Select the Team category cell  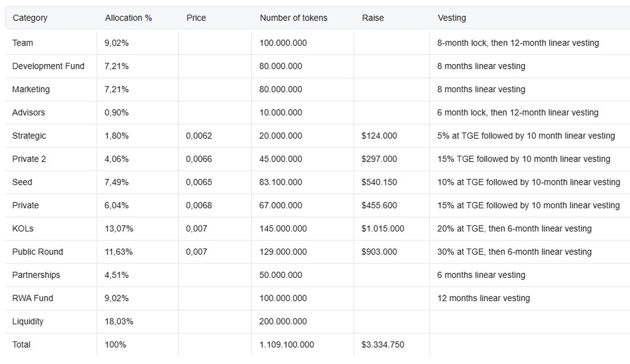coord(23,43)
